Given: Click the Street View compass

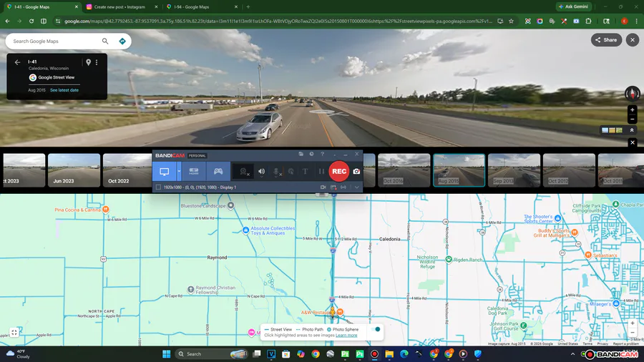Looking at the screenshot, I should click(x=633, y=93).
